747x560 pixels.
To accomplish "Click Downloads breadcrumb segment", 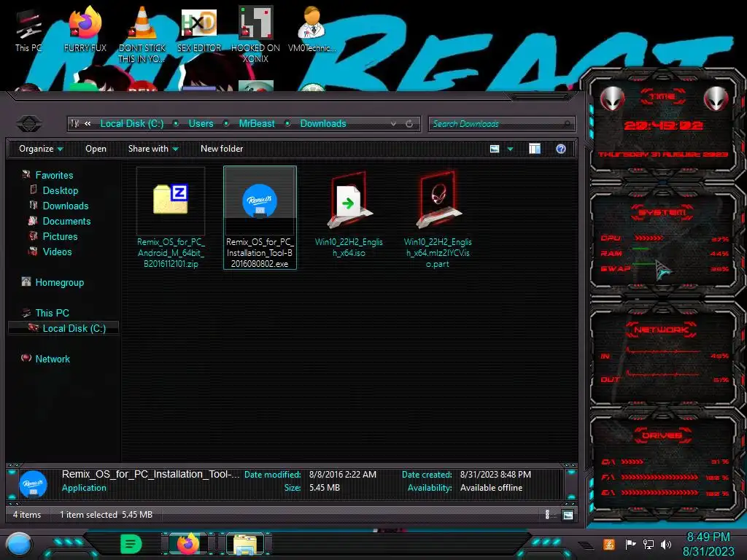I will click(x=323, y=124).
